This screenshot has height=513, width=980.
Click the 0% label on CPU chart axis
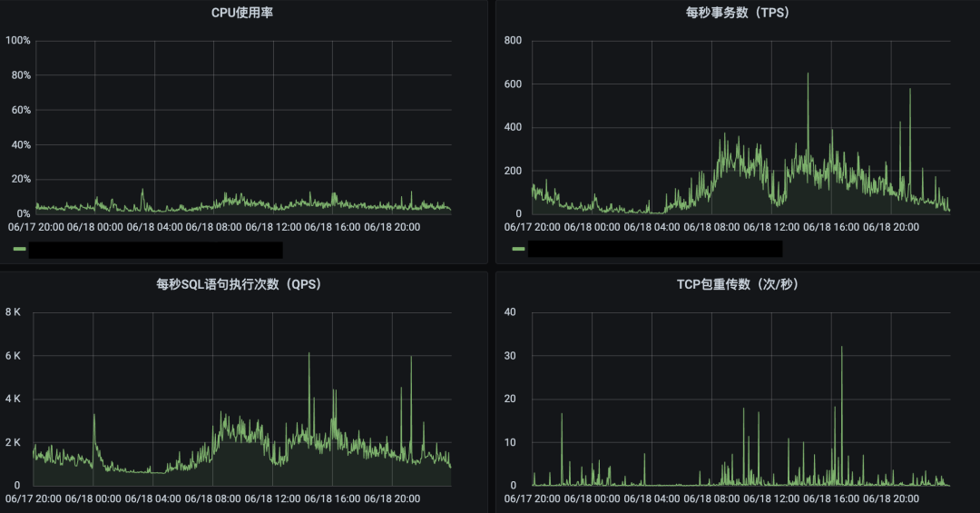pos(23,214)
